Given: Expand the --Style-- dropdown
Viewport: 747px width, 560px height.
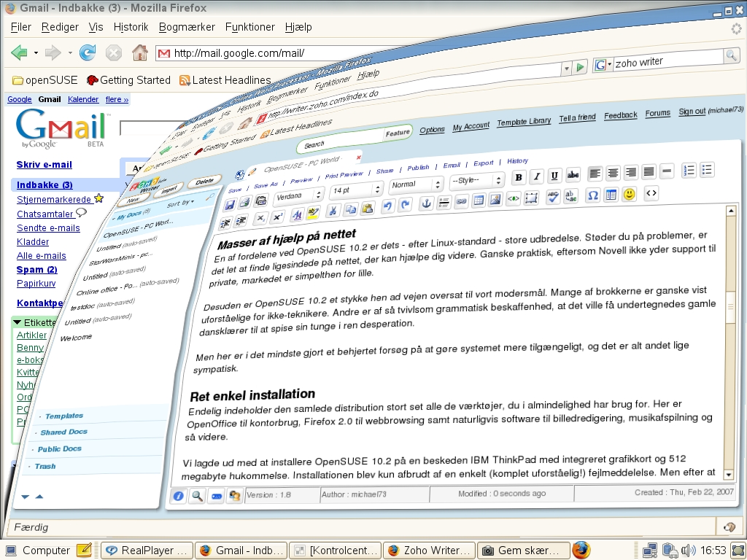Looking at the screenshot, I should click(x=477, y=180).
